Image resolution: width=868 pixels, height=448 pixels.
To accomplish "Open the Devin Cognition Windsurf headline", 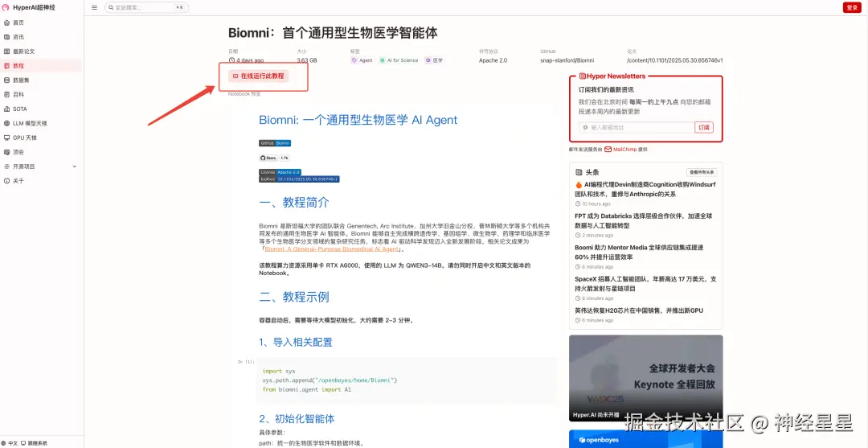I will point(646,190).
